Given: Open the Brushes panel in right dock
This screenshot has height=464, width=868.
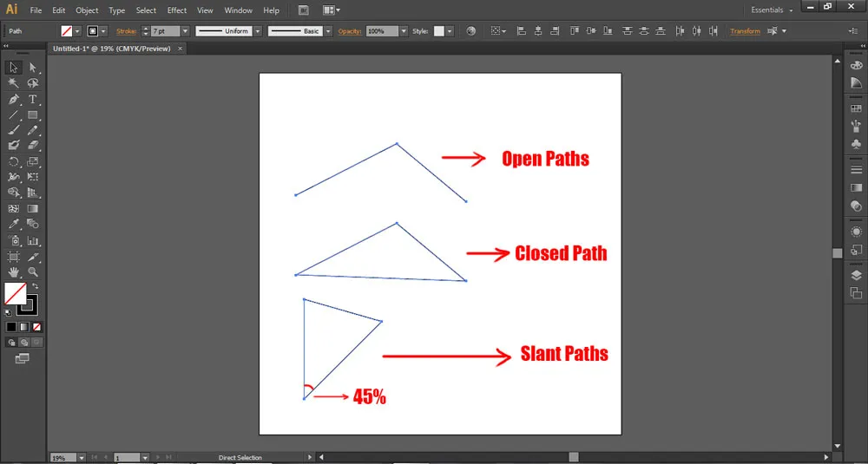Looking at the screenshot, I should [x=856, y=126].
